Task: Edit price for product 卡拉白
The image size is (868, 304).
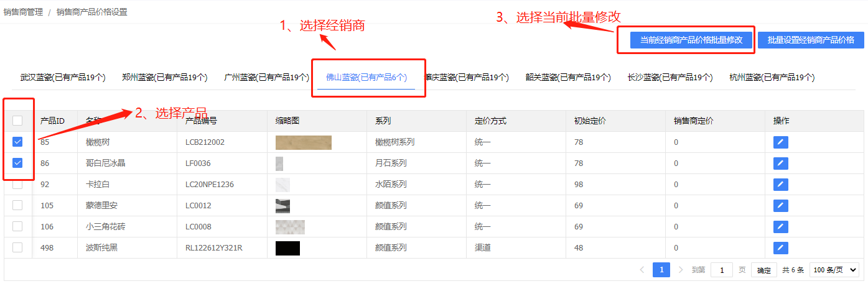Action: (x=780, y=185)
